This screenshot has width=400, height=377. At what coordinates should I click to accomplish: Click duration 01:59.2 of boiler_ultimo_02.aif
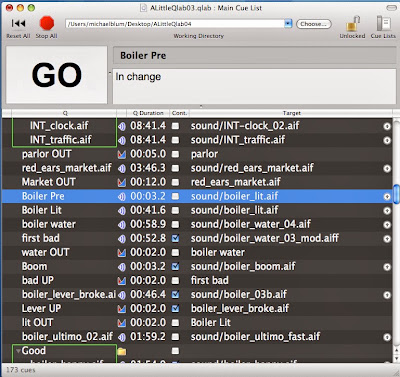tap(148, 337)
